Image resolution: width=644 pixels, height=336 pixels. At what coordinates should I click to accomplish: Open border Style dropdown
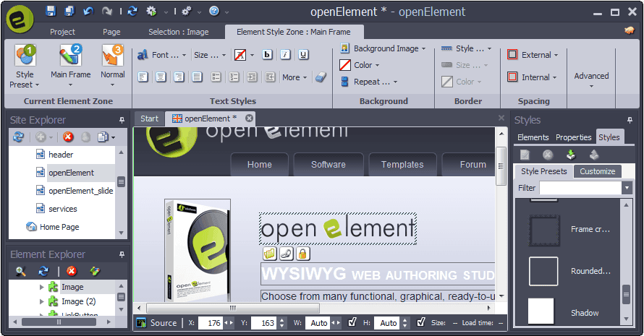click(466, 48)
